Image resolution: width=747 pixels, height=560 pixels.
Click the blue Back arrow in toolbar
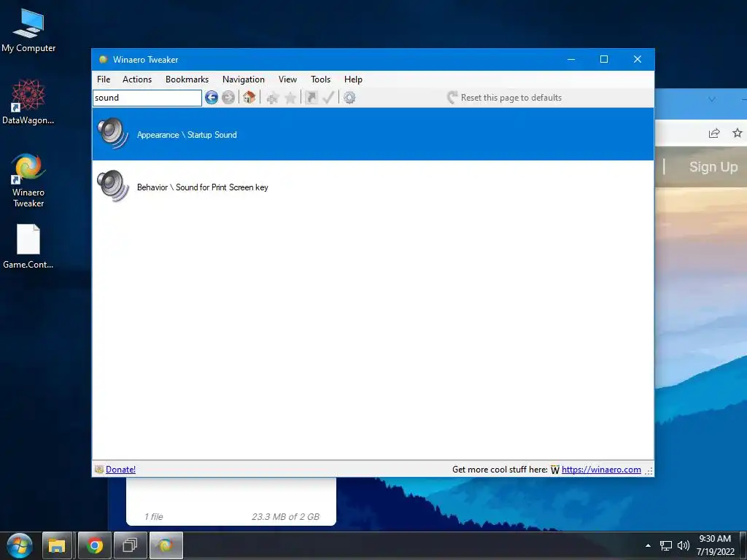pos(212,98)
